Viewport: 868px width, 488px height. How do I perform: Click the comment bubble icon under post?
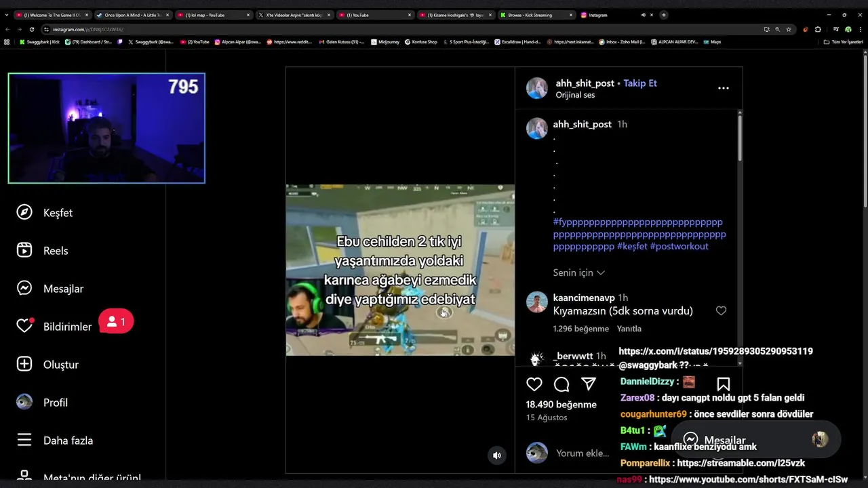pyautogui.click(x=561, y=384)
